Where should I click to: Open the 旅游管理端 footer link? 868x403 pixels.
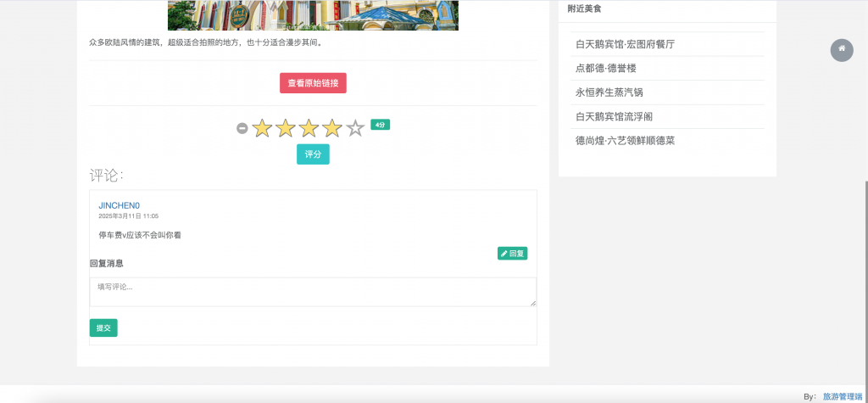pyautogui.click(x=842, y=396)
